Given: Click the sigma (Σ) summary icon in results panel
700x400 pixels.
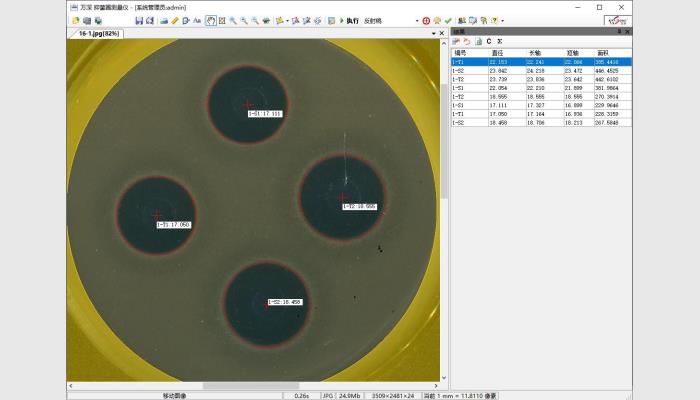Looking at the screenshot, I should click(x=499, y=41).
